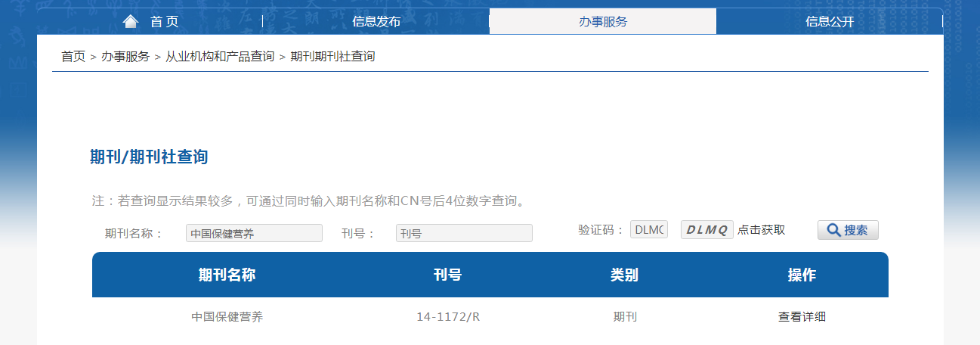Screen dimensions: 980x345
Task: Click the 期刊 category cell
Action: (625, 317)
